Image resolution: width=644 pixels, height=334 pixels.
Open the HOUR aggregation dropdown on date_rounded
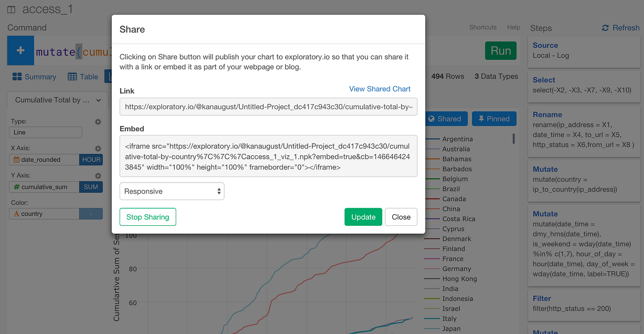tap(91, 159)
